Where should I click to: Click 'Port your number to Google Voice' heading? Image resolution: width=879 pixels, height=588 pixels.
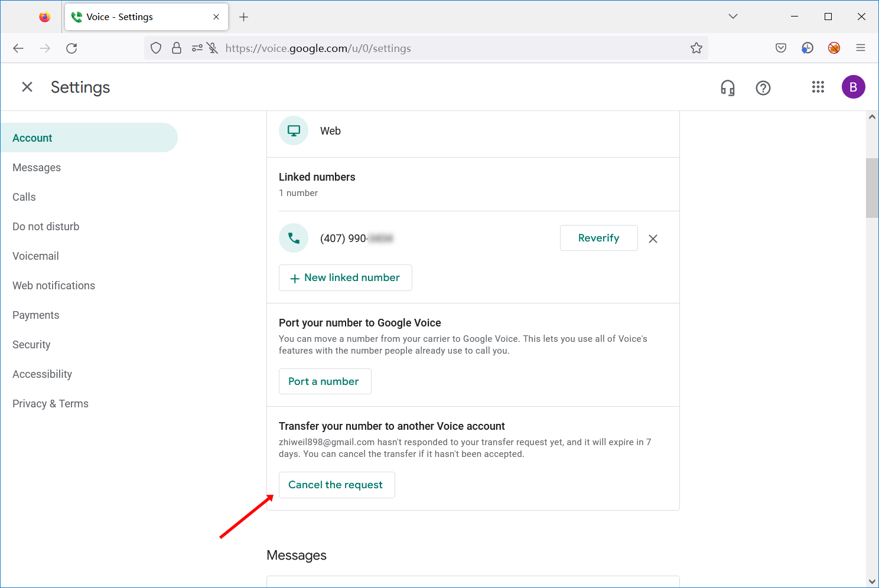(360, 323)
